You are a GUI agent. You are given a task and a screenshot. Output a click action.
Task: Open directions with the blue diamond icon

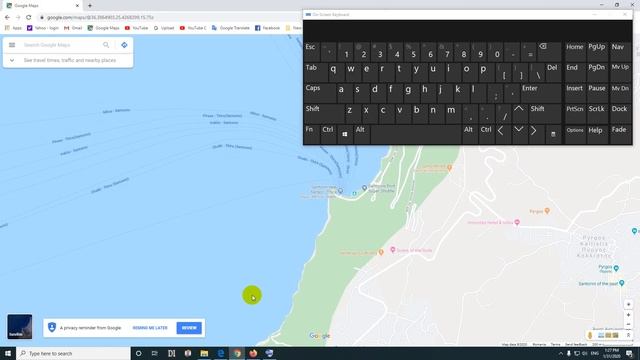point(124,45)
